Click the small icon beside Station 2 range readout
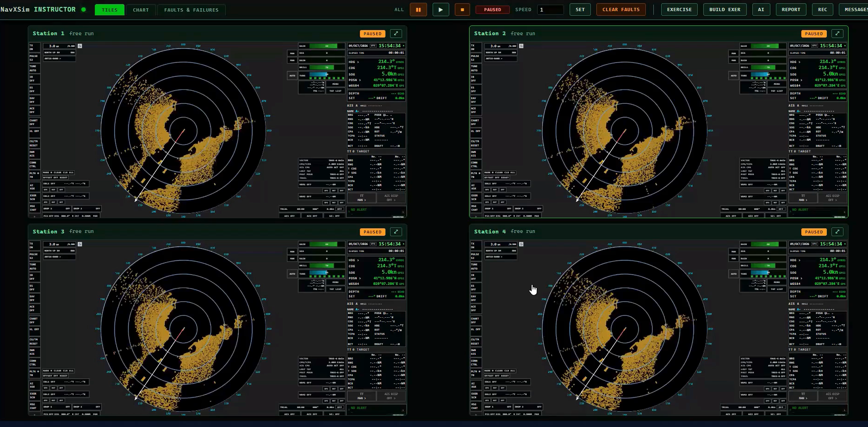Screen dimensions: 868x427 [x=521, y=46]
